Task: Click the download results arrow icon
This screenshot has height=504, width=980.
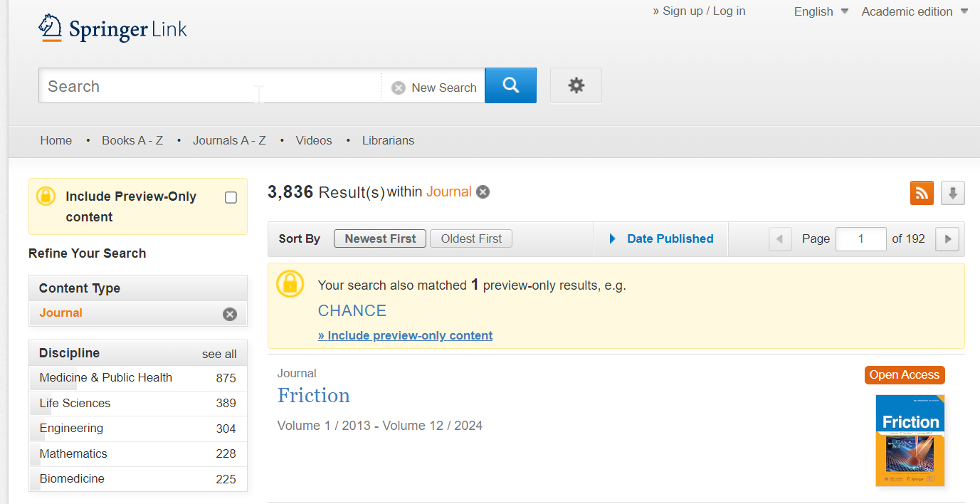Action: pyautogui.click(x=953, y=192)
